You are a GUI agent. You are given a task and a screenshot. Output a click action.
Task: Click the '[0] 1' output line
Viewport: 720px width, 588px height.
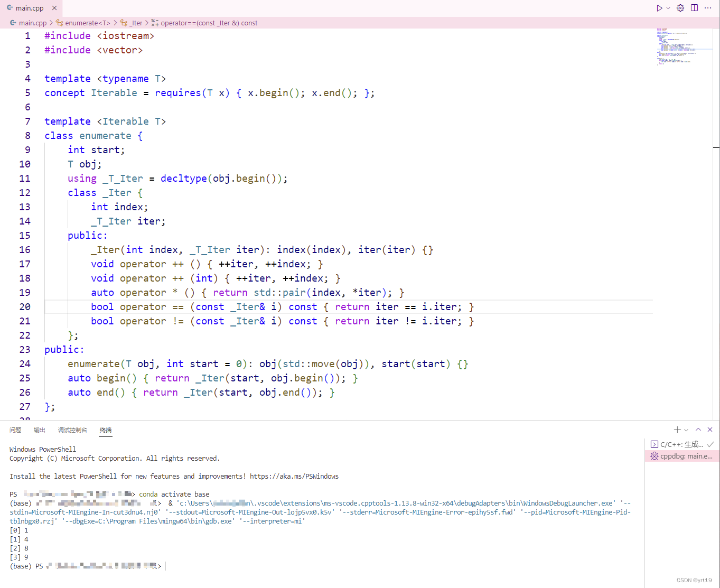19,530
